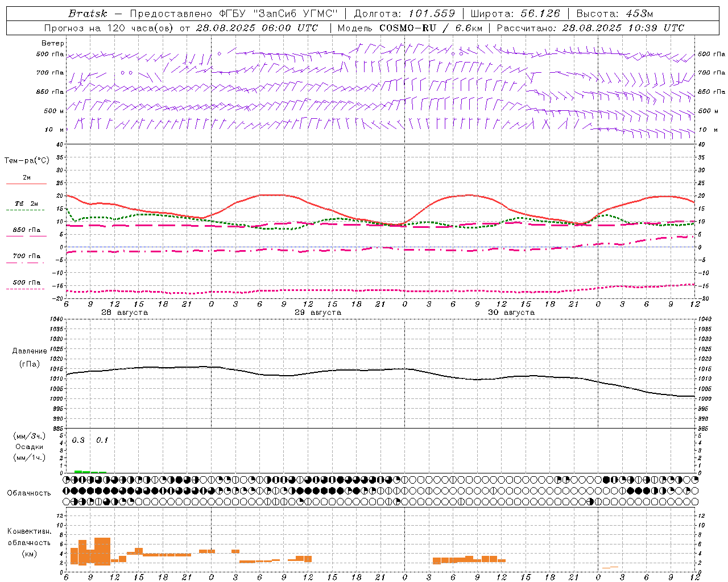Click the 'Долгота: 101.559' longitude value
This screenshot has height=582, width=728.
(405, 14)
